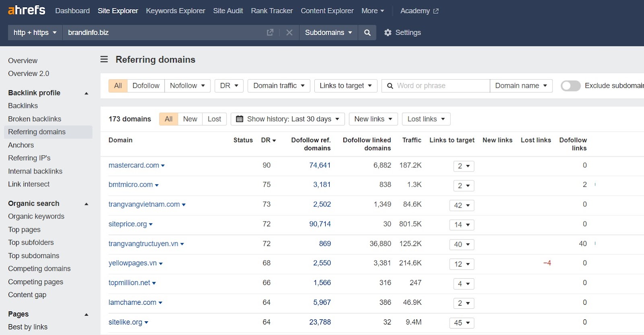Open the Links to target filter
Screen dimensions: 644x335
pos(346,86)
